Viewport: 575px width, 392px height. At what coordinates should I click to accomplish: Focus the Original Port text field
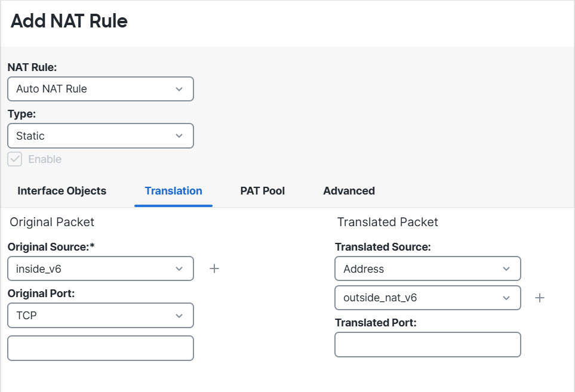click(x=100, y=348)
